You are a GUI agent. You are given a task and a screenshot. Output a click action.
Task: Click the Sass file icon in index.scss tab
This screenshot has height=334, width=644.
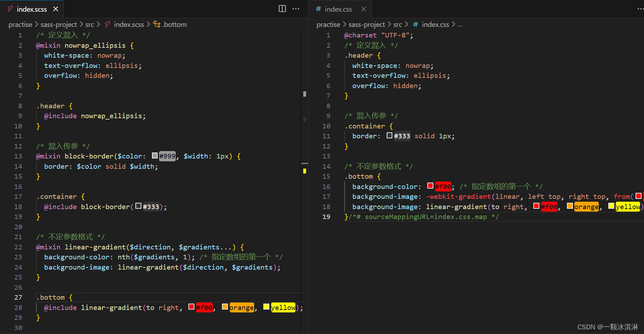10,9
